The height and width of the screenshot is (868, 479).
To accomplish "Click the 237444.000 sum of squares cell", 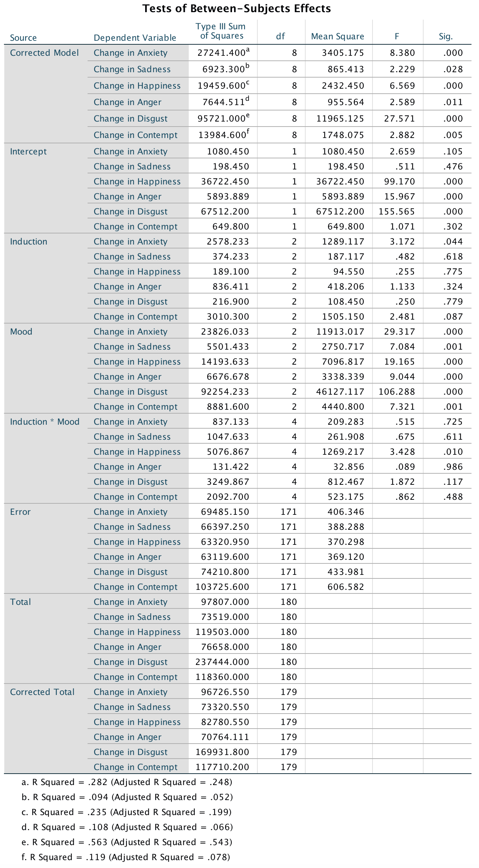I will coord(222,662).
